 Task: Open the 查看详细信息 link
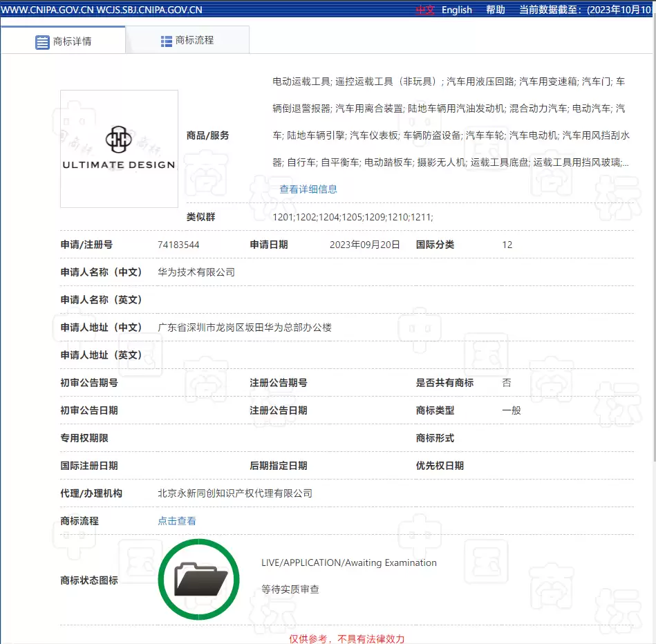pos(308,189)
